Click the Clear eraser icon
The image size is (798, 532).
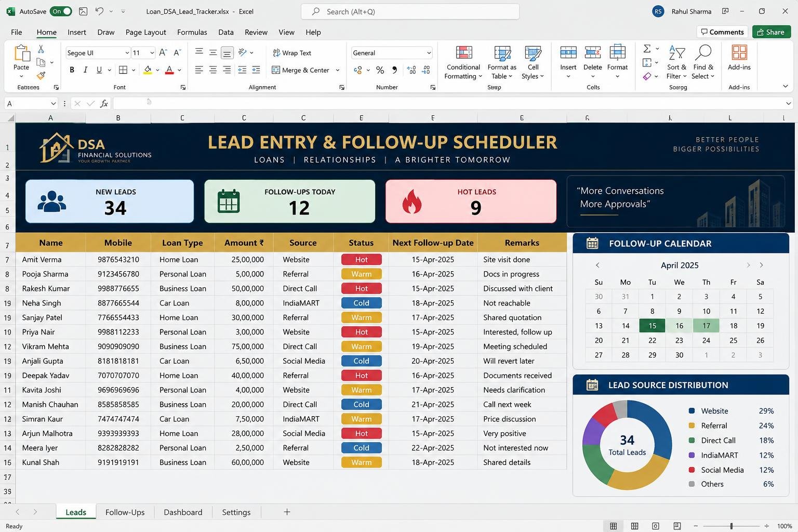click(647, 76)
